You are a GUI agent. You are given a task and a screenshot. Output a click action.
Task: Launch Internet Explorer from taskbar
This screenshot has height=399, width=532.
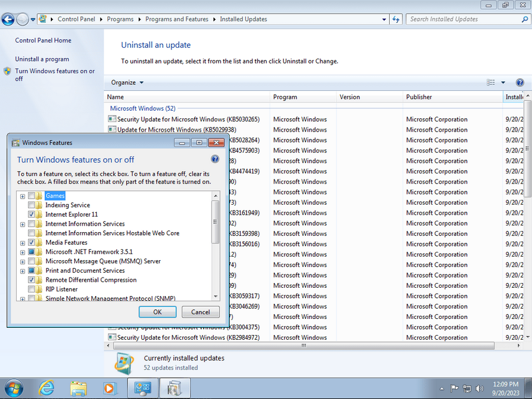coord(47,388)
